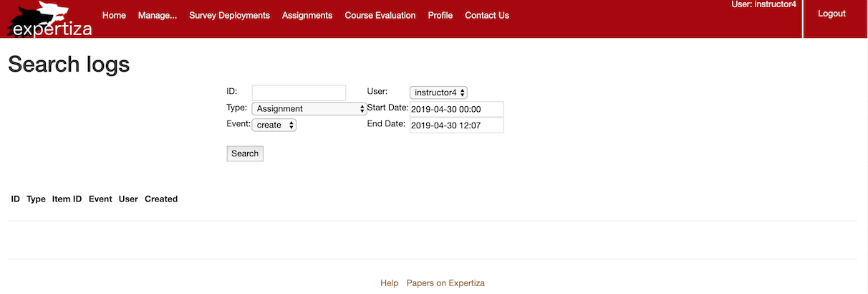Open the Event dropdown showing create
The width and height of the screenshot is (868, 294).
coord(274,125)
